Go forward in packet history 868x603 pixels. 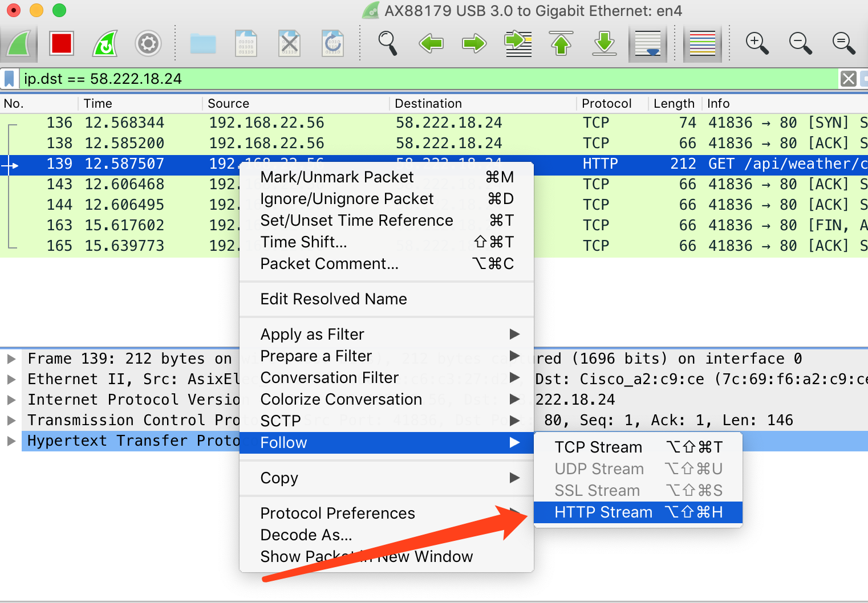474,43
